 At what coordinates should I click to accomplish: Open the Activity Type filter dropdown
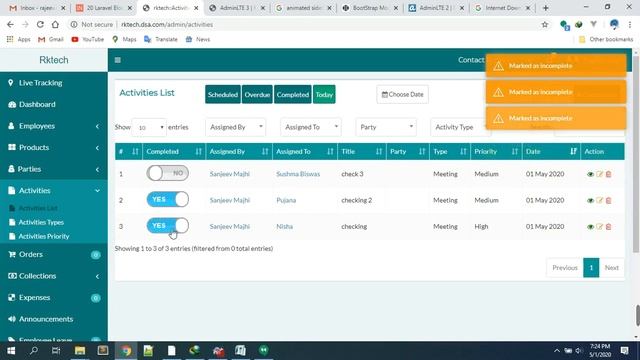tap(460, 127)
